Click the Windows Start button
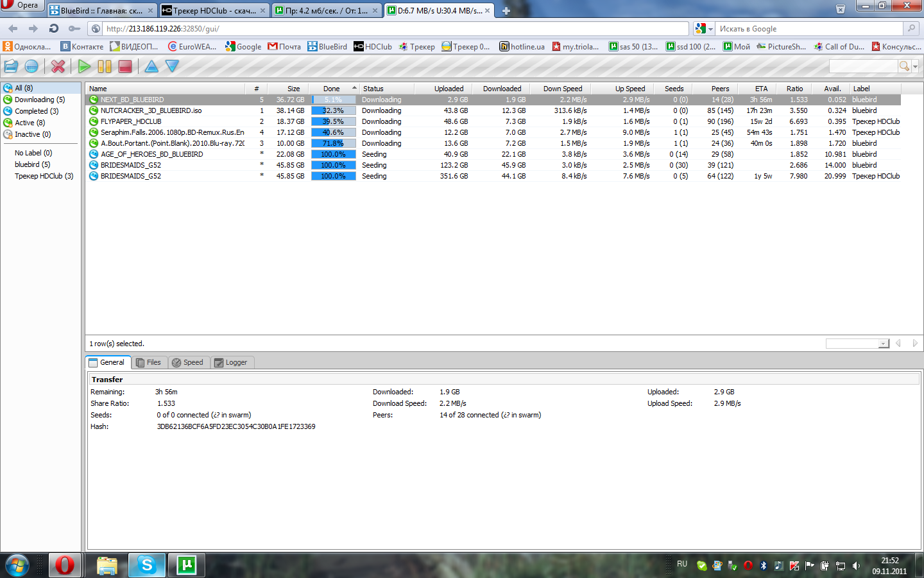Viewport: 924px width, 578px height. (17, 565)
